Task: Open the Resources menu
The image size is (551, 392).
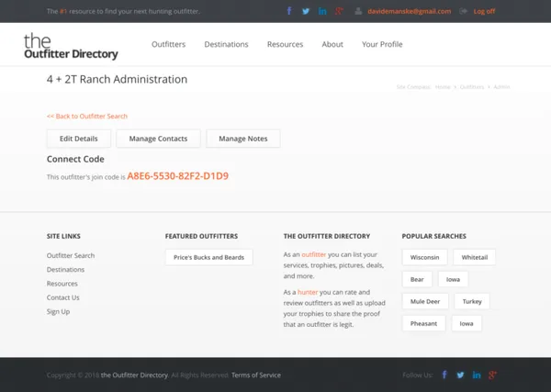Action: [285, 44]
